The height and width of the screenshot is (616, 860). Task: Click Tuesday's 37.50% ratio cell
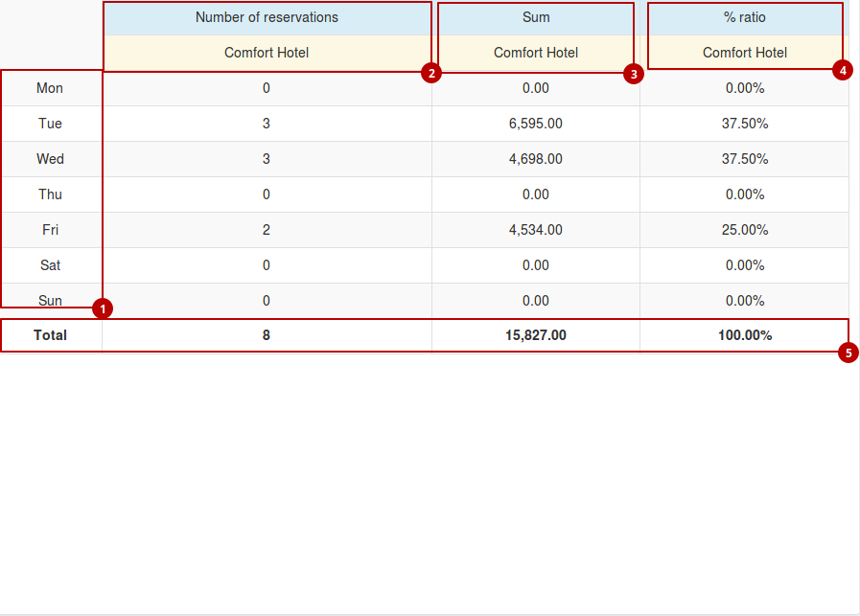click(x=745, y=124)
